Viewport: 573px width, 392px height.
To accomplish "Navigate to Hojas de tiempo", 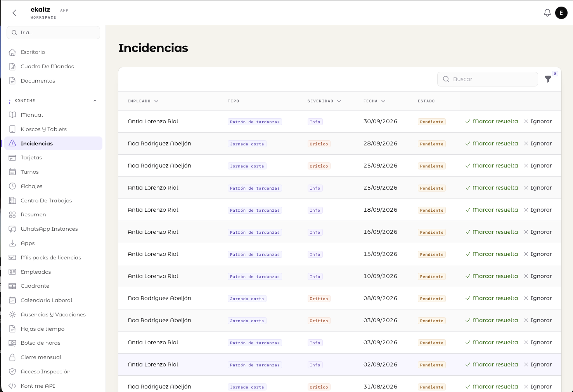I will click(x=54, y=329).
